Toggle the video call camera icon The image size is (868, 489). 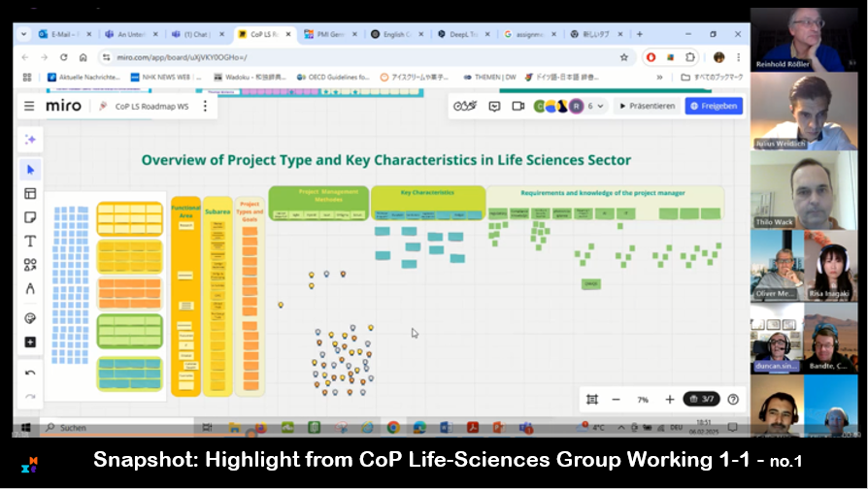coord(517,106)
